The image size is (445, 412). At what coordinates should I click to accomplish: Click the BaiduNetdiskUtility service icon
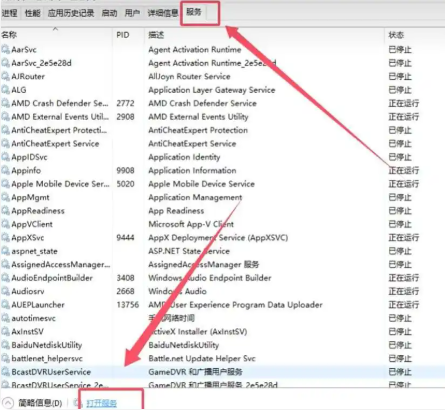5,345
